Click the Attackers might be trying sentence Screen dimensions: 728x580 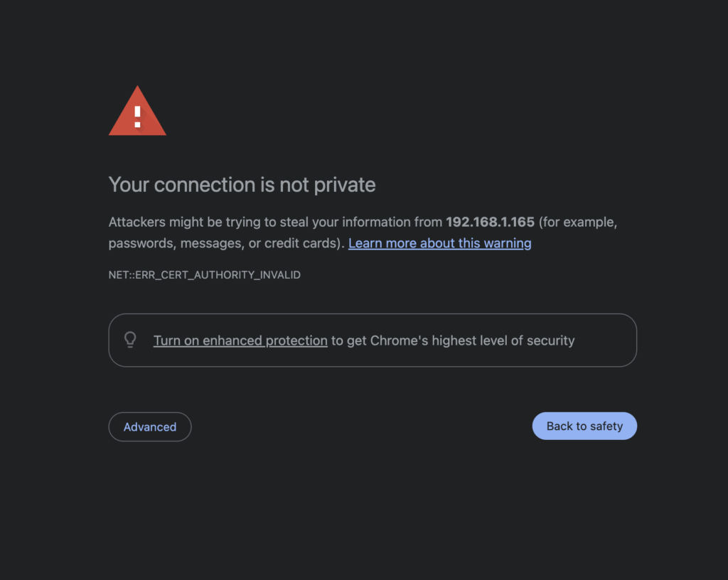[x=213, y=222]
